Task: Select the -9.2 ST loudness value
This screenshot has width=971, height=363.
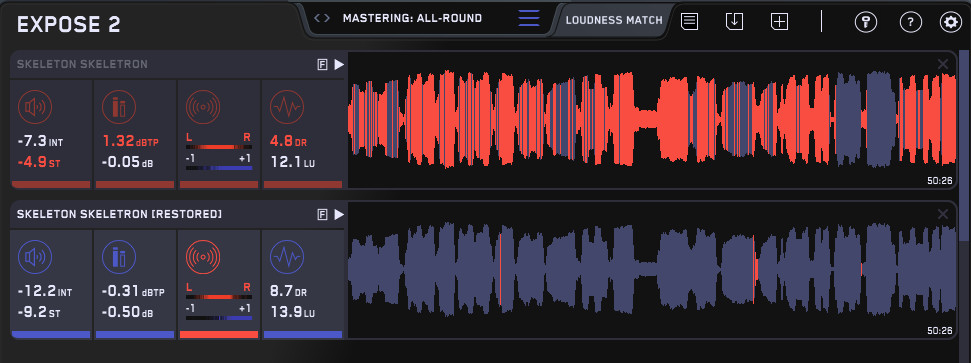Action: click(38, 313)
